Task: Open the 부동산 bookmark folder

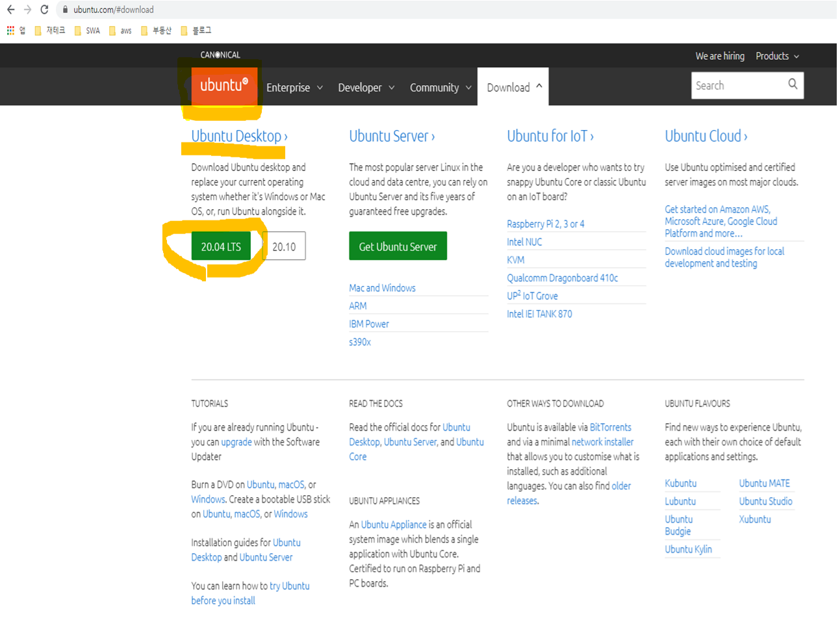Action: tap(156, 31)
